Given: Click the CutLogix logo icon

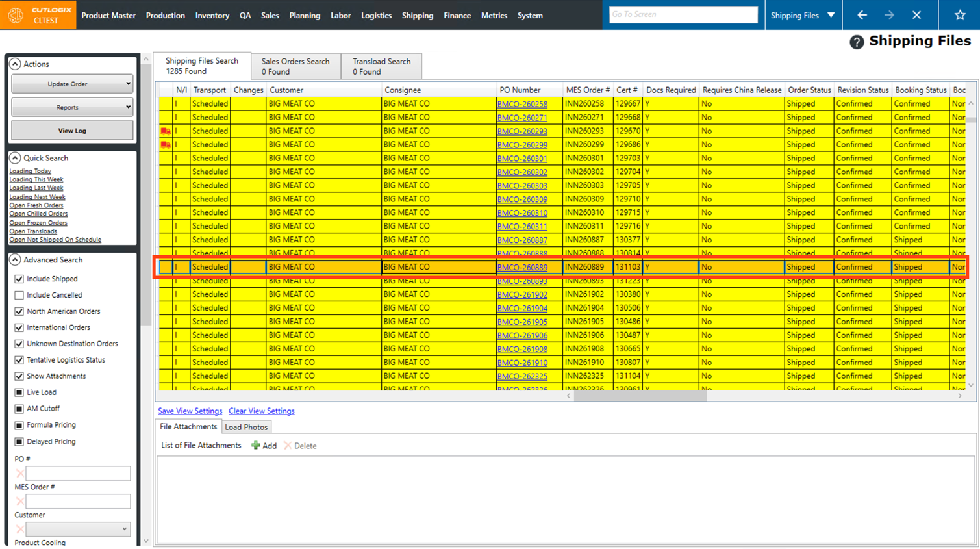Looking at the screenshot, I should pyautogui.click(x=16, y=15).
